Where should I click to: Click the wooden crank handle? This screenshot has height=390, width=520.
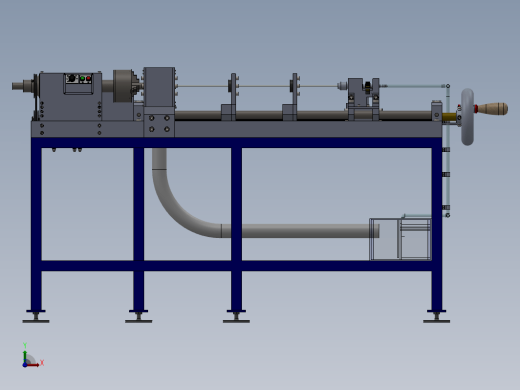[x=493, y=109]
